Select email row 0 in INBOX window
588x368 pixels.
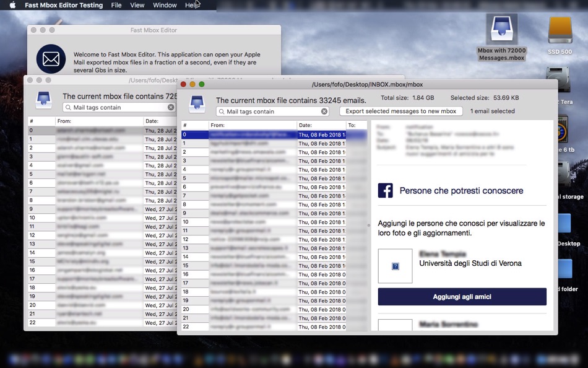(274, 134)
